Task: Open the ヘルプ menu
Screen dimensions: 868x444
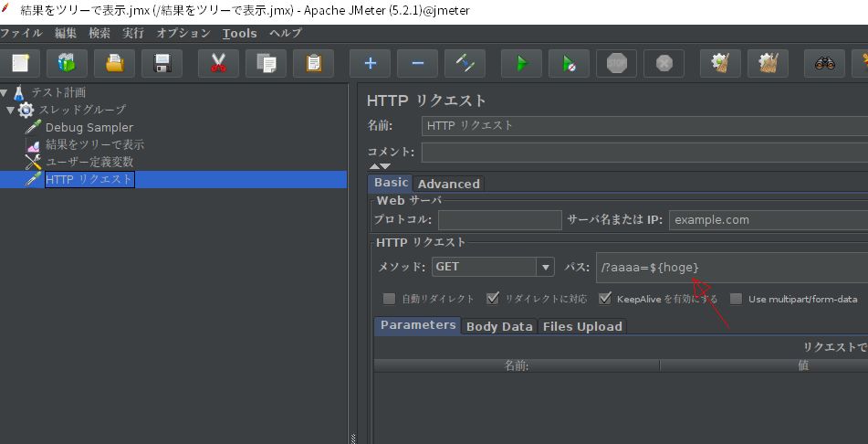Action: (286, 33)
